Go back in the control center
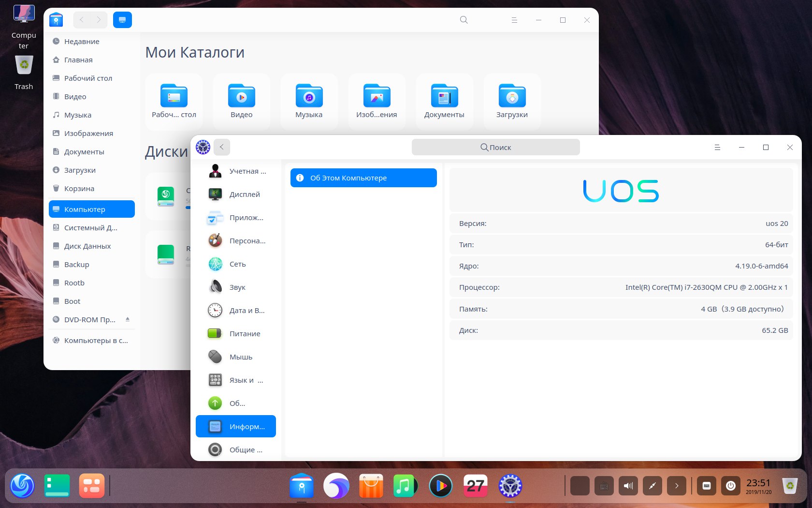This screenshot has height=508, width=812. 222,147
